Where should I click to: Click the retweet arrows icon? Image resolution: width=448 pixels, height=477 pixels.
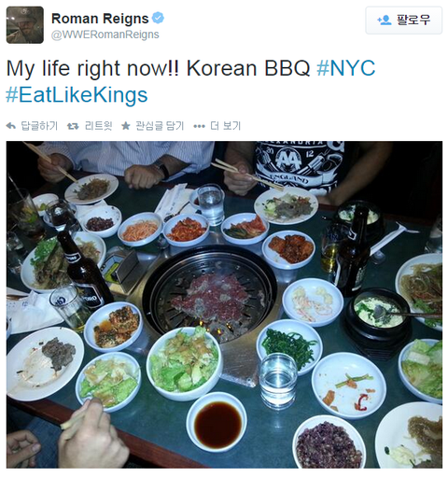tap(73, 126)
